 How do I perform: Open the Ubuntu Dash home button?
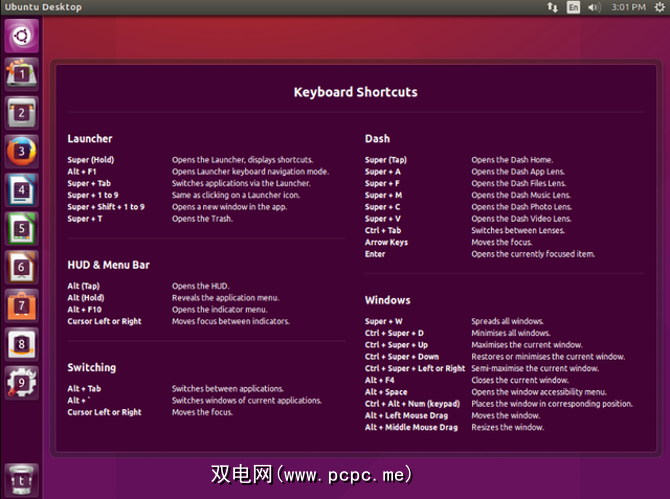(x=22, y=35)
